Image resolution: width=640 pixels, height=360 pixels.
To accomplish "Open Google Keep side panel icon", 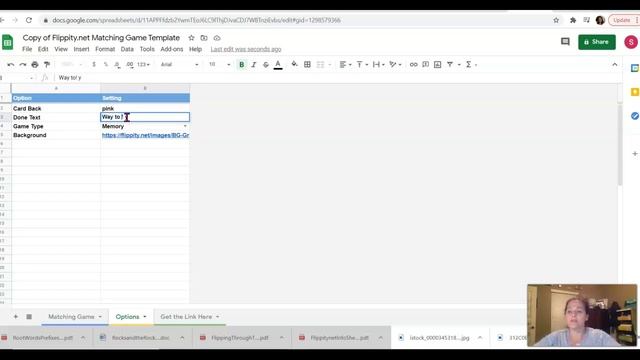I will [634, 92].
